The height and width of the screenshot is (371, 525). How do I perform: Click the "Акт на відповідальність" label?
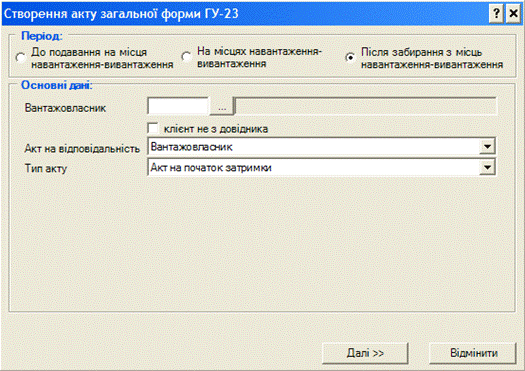pyautogui.click(x=82, y=149)
